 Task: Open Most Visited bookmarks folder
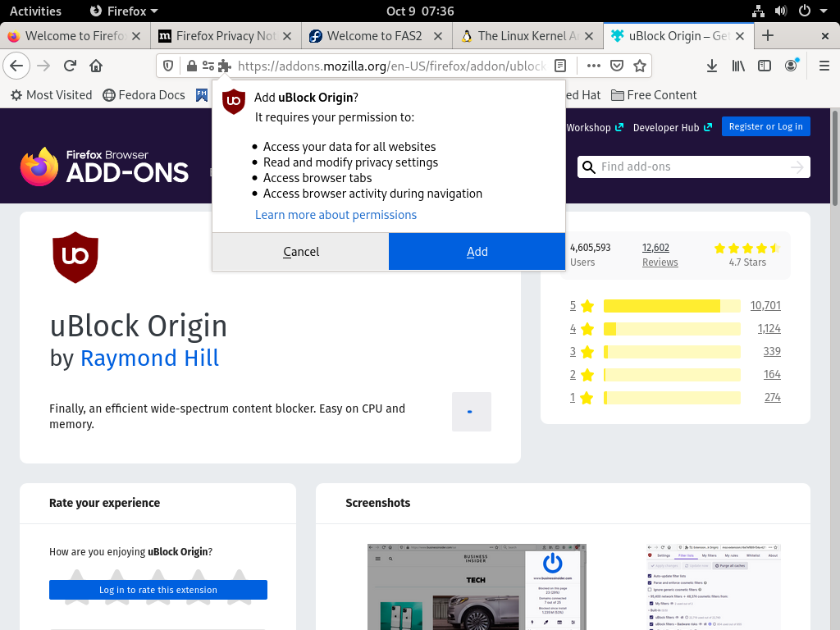tap(52, 95)
